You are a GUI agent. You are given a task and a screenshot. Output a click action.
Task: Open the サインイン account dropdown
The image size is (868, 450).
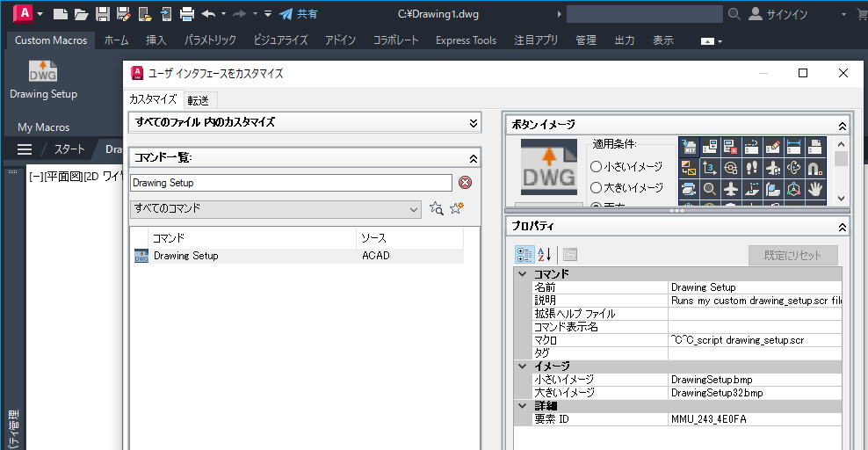[843, 14]
